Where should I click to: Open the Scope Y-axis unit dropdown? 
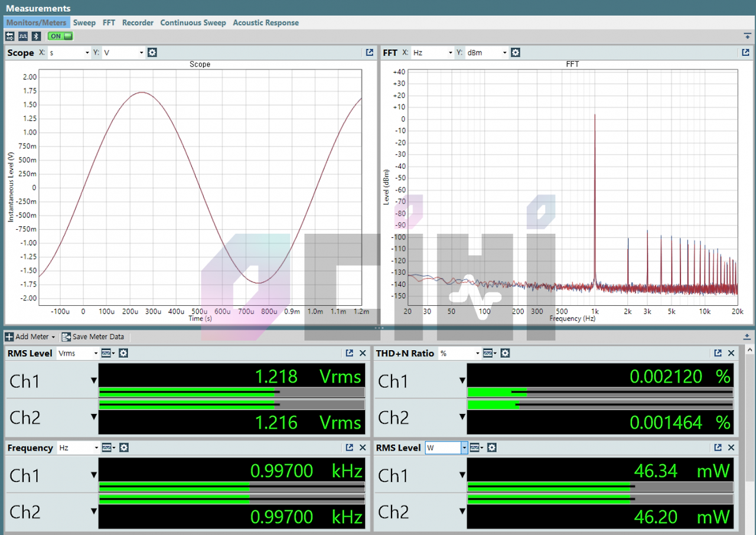pyautogui.click(x=123, y=53)
